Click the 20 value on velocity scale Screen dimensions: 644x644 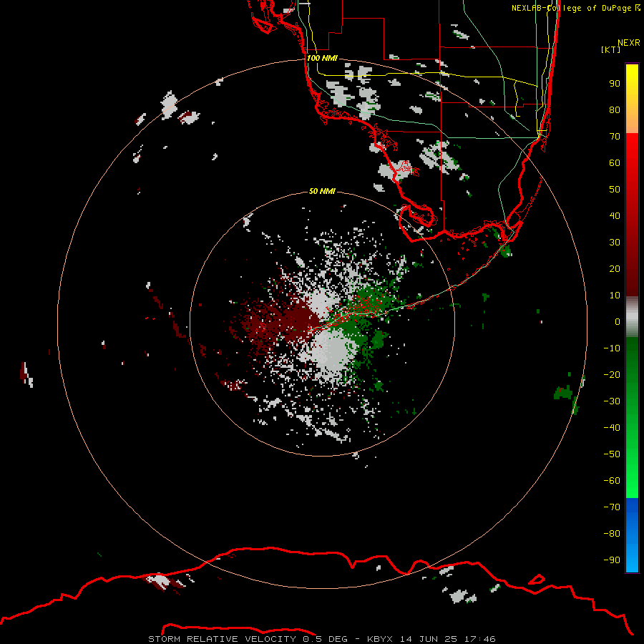pos(615,269)
